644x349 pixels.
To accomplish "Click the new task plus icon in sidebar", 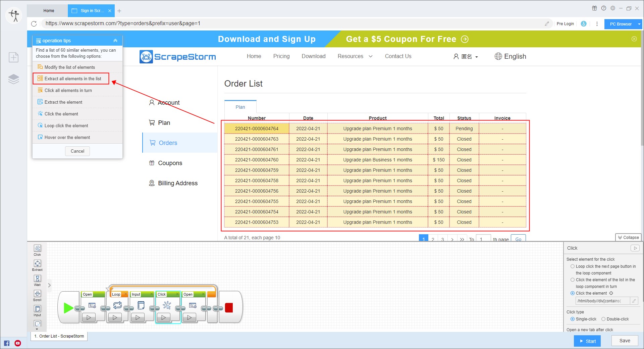I will point(13,57).
